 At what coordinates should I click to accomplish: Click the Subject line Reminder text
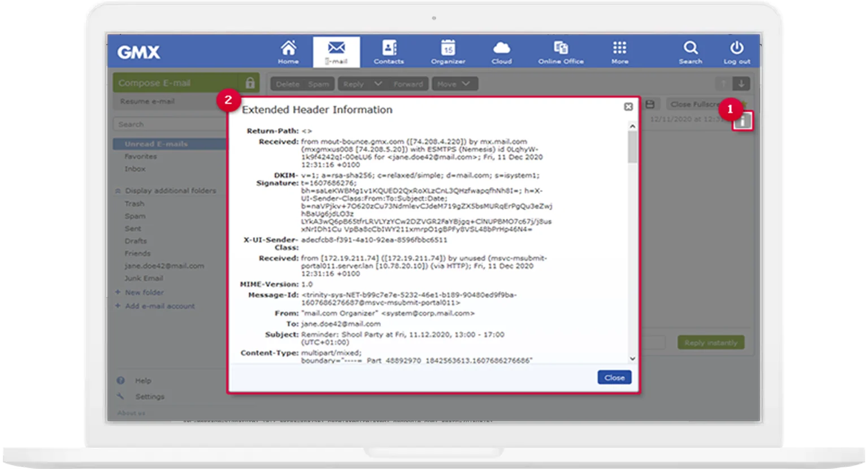403,338
